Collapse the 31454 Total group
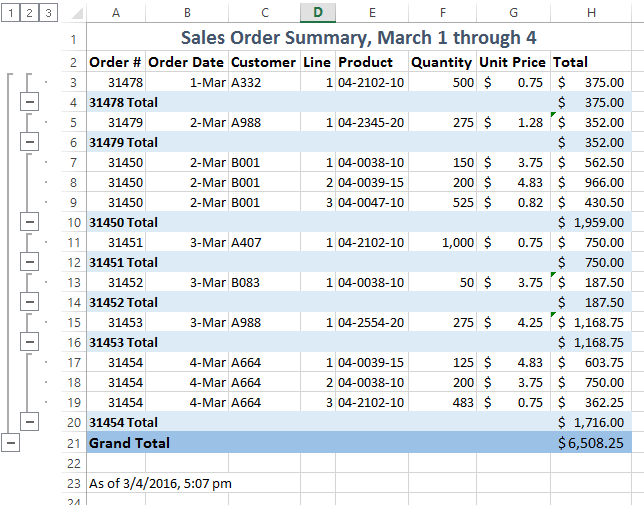The image size is (644, 505). coord(29,422)
